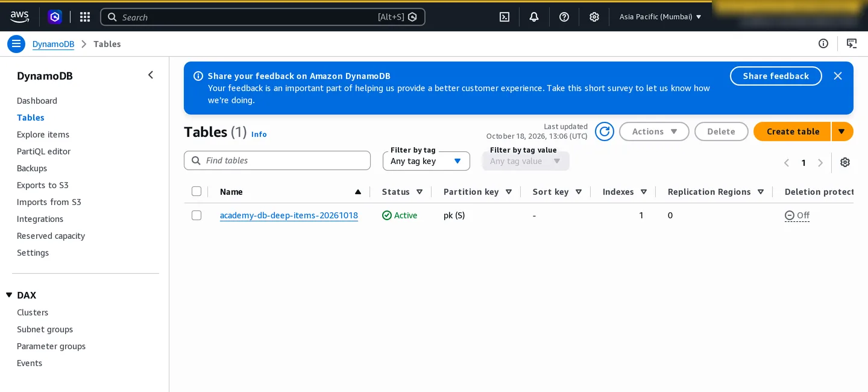The image size is (868, 392).
Task: Sort by Name ascending arrow
Action: click(x=358, y=192)
